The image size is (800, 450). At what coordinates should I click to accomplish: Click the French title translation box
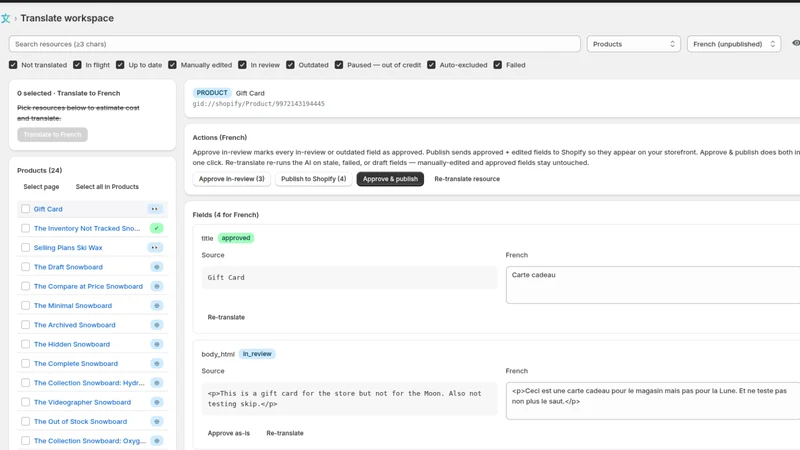tap(653, 285)
